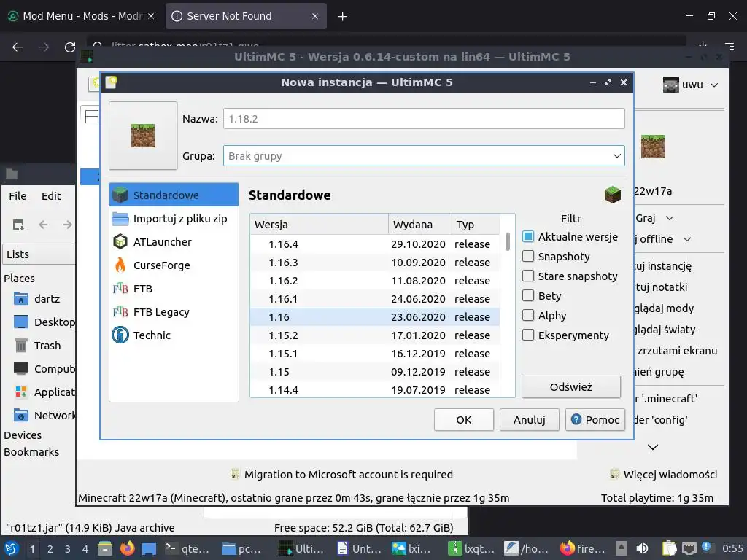Enable the Eksperymenty filter checkbox
The height and width of the screenshot is (560, 747).
pyautogui.click(x=528, y=335)
